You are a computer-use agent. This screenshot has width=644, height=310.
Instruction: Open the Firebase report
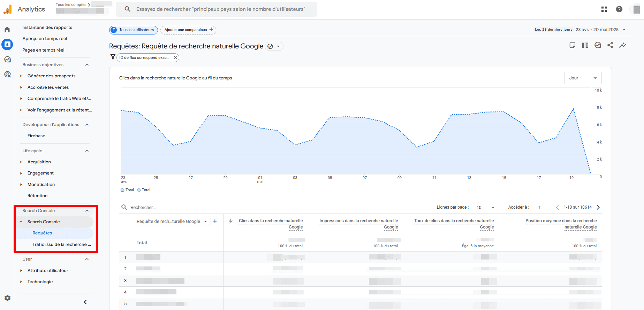coord(36,136)
